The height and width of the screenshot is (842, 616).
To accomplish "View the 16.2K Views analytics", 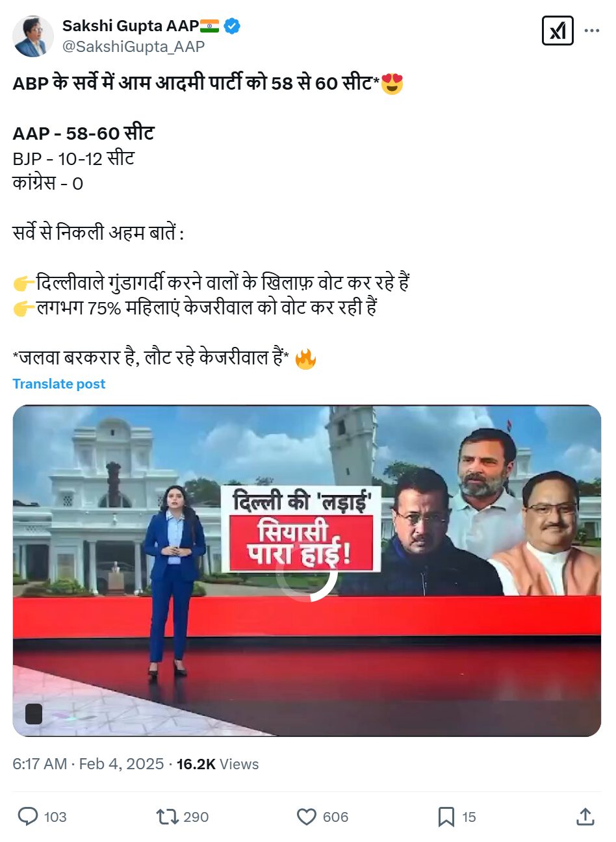I will (x=218, y=764).
